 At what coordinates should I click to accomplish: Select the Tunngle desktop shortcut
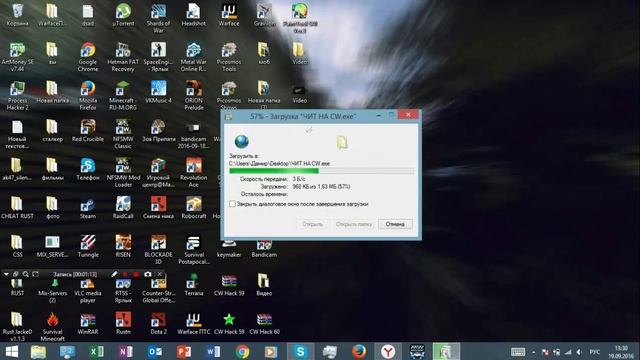coord(88,247)
